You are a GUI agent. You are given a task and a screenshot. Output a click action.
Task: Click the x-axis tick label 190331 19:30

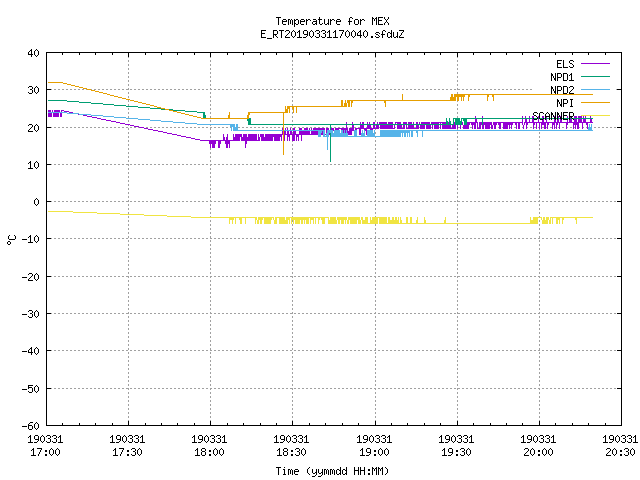(456, 446)
